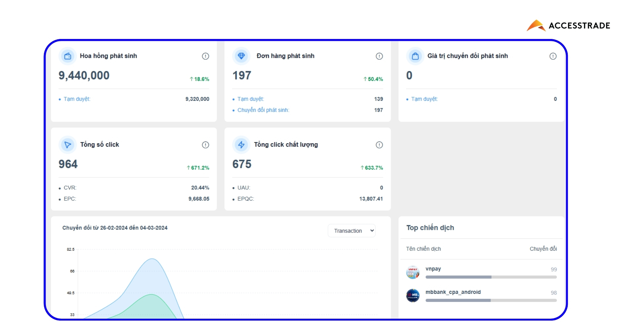Click the Tạm duyệt value 9,320,000
Screen dimensions: 644x322
197,99
